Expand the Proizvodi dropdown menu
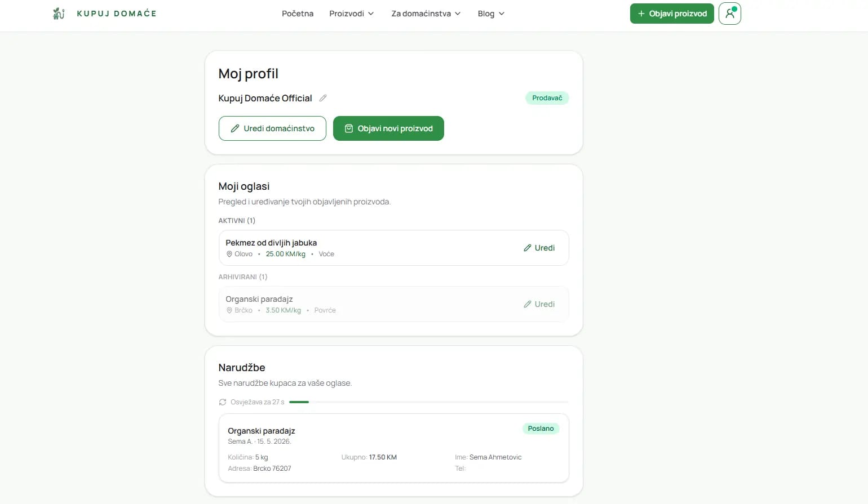Screen dimensions: 868x504 click(352, 14)
